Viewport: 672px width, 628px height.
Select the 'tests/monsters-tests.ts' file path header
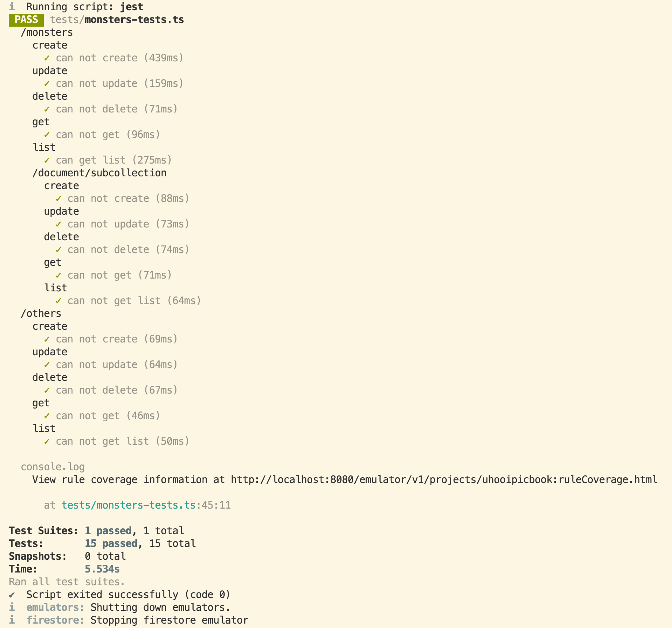pos(117,20)
